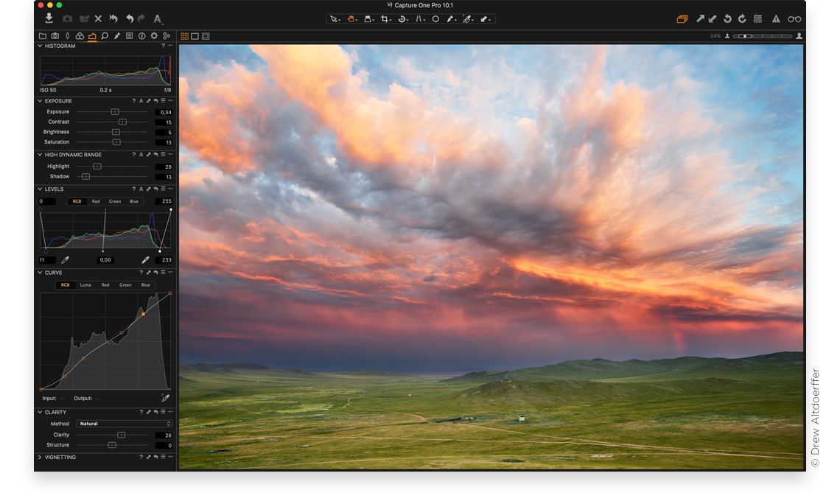Pick shadow point with Levels left eyedropper
The image size is (840, 504).
tap(66, 260)
